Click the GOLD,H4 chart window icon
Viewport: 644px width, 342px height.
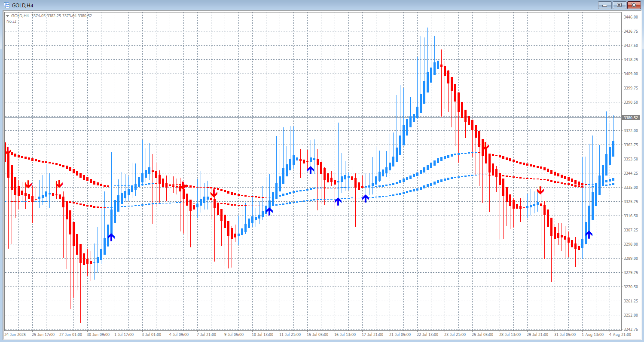pos(6,5)
